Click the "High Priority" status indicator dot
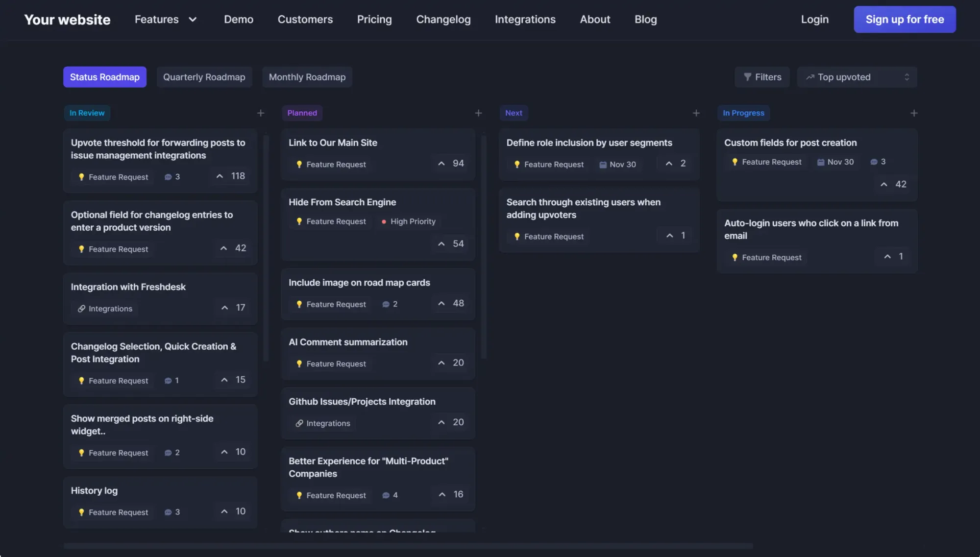Viewport: 980px width, 557px height. click(x=384, y=221)
